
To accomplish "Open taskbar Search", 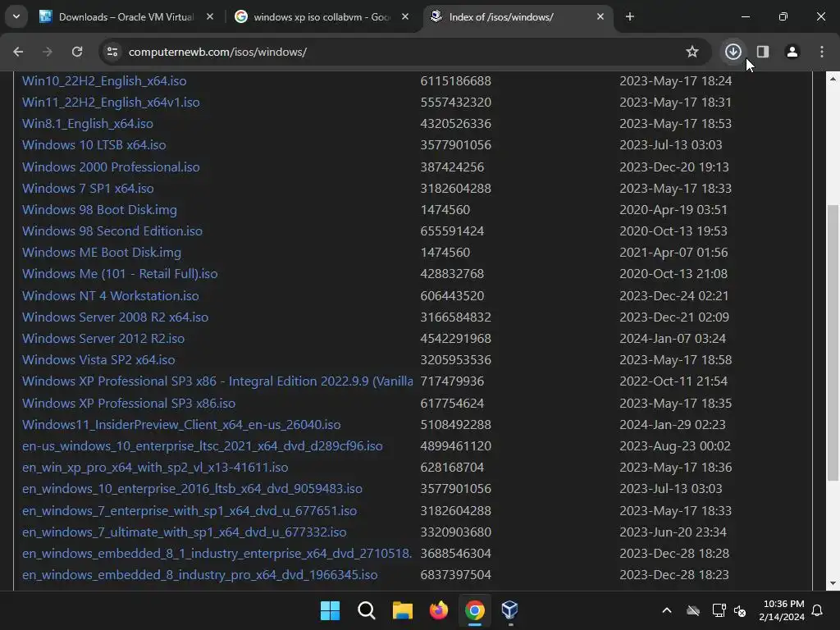I will point(367,609).
